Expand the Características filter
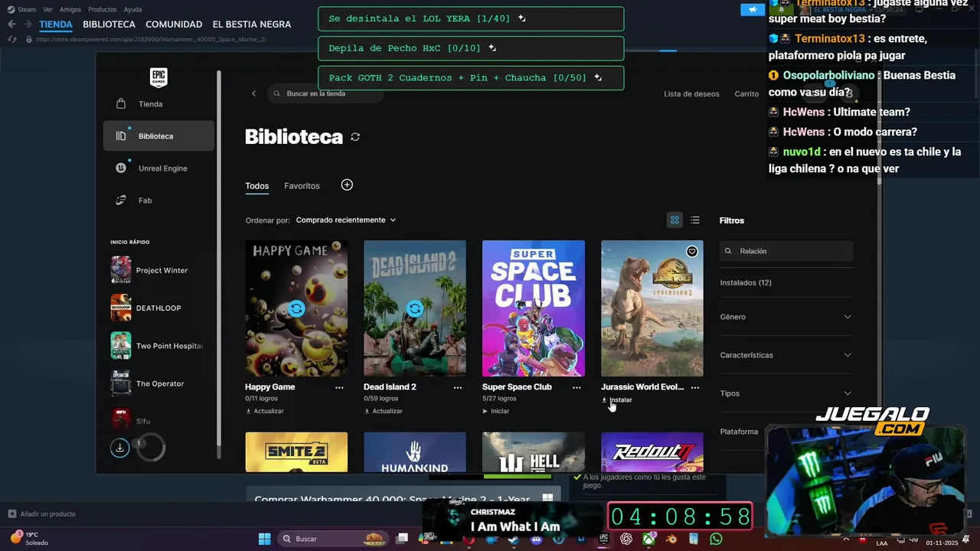The width and height of the screenshot is (980, 551). (x=786, y=355)
